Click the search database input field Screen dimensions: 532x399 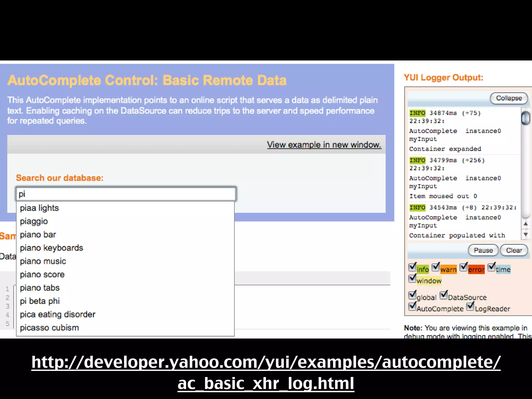tap(126, 194)
